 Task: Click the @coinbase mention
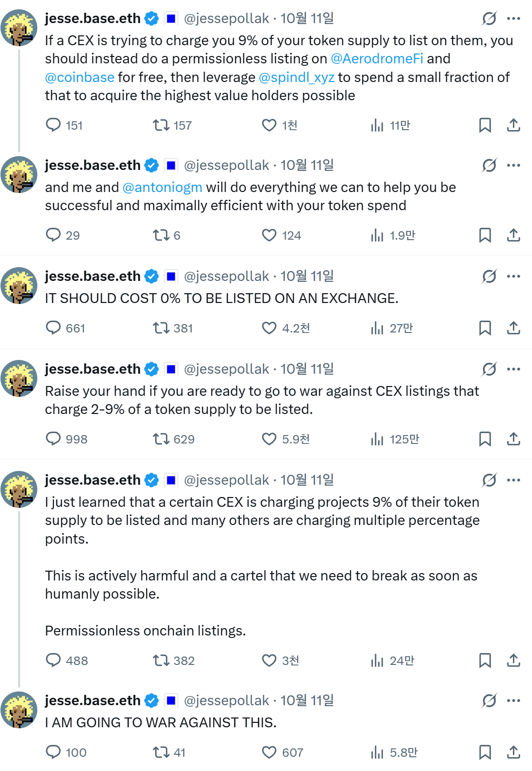pyautogui.click(x=80, y=78)
